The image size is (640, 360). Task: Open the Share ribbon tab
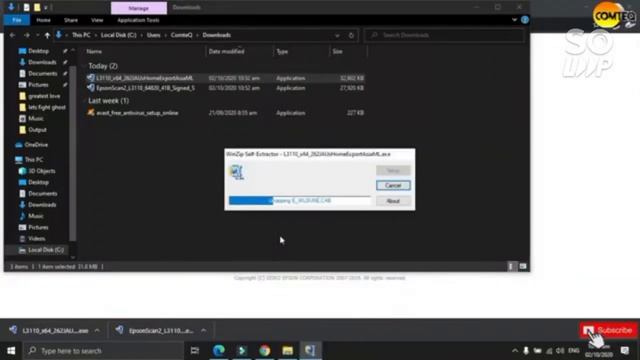(71, 20)
